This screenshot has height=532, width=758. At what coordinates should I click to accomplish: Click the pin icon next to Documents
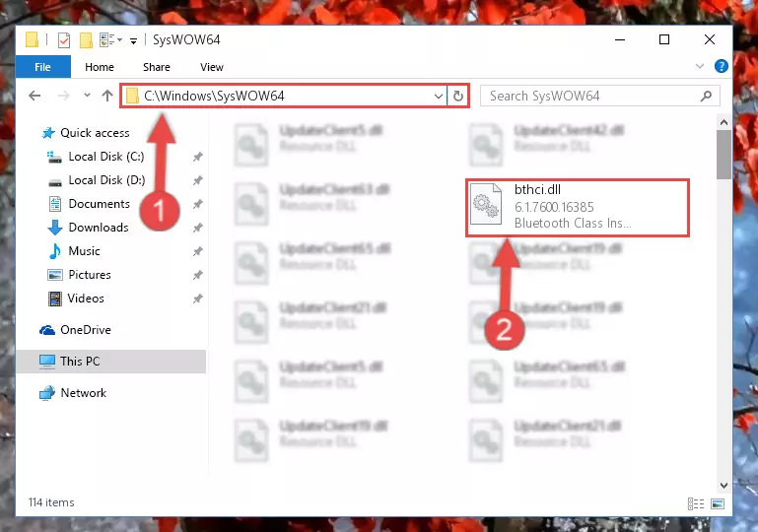(x=197, y=204)
